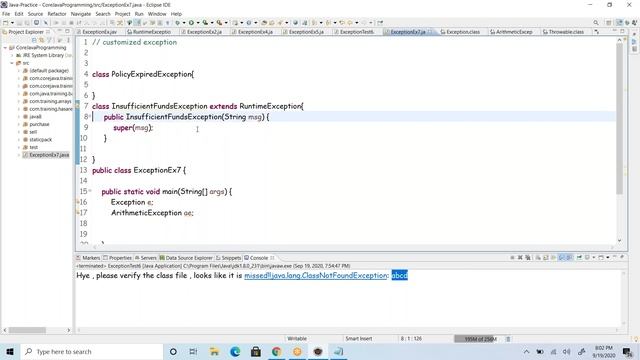Image resolution: width=640 pixels, height=360 pixels.
Task: Maximize the editor area icon
Action: 622,31
